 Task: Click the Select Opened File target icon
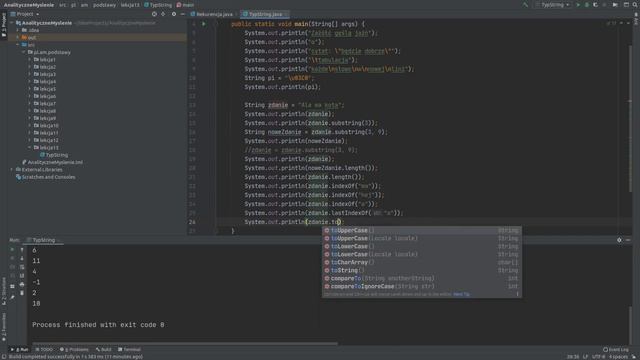154,14
